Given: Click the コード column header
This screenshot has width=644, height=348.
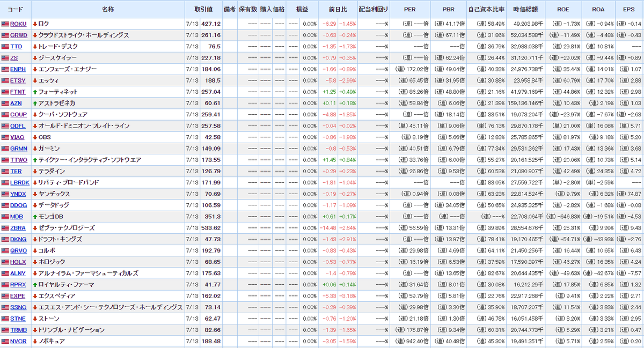Looking at the screenshot, I should click(16, 9).
